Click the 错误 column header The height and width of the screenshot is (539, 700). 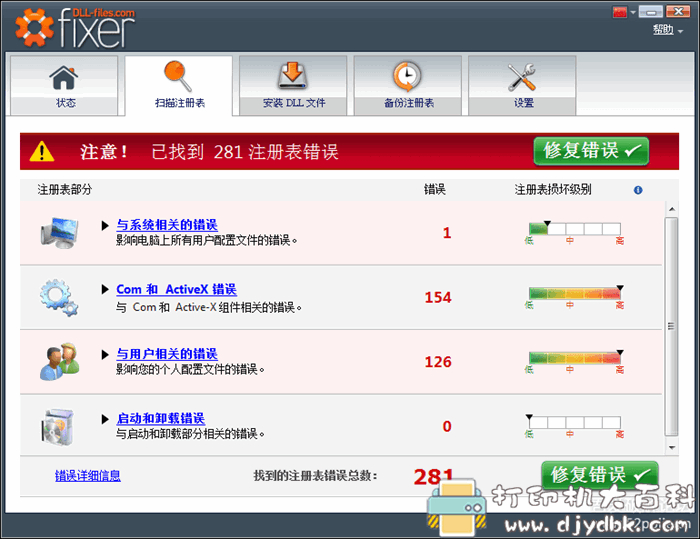[434, 189]
